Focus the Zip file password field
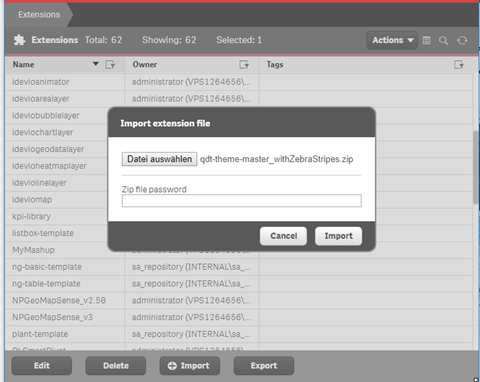Image resolution: width=480 pixels, height=382 pixels. point(242,201)
